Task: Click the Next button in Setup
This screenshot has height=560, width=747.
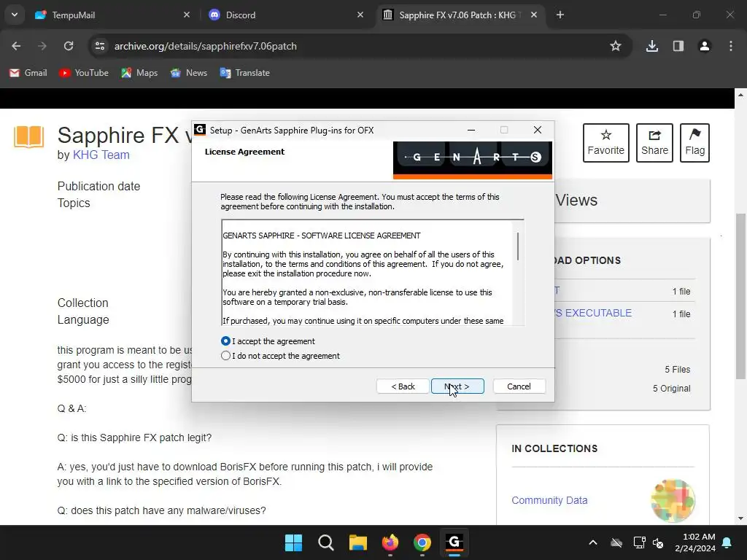Action: (457, 386)
